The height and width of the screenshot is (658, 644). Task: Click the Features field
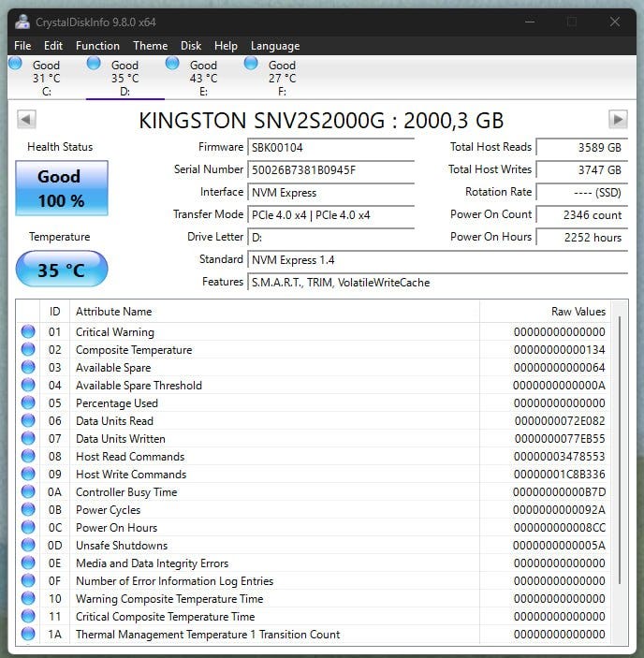437,283
